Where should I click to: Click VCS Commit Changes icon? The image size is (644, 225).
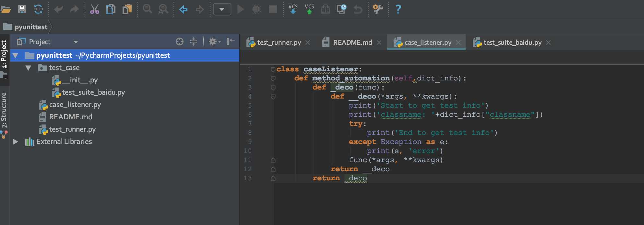(309, 9)
